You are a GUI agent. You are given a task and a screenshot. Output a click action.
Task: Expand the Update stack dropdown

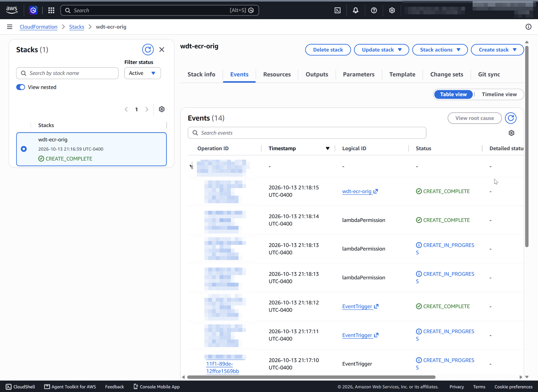(381, 50)
